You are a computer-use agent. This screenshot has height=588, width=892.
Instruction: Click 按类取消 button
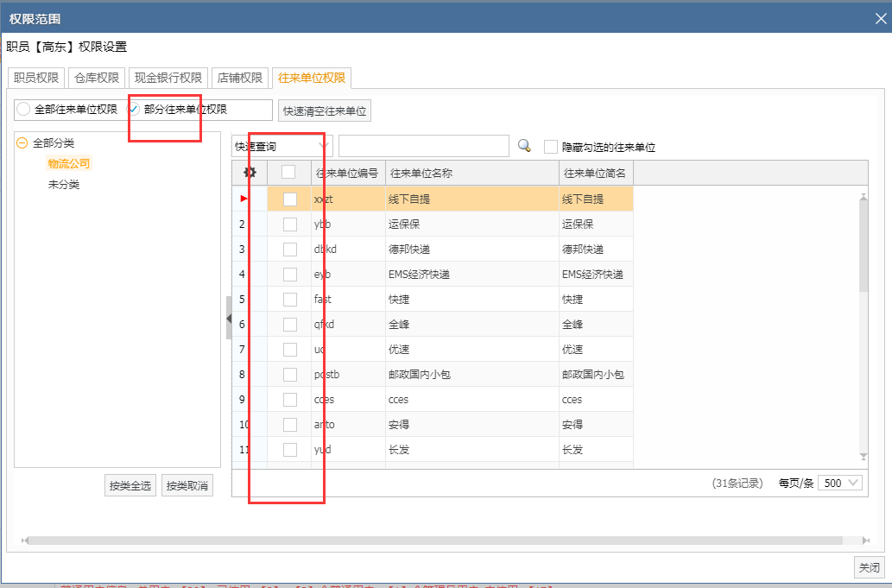[187, 485]
